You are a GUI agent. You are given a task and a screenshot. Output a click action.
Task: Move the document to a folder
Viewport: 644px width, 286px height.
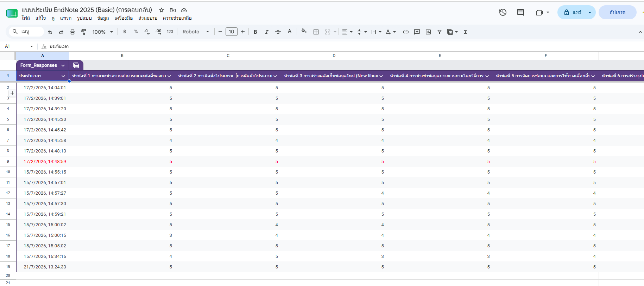[173, 10]
